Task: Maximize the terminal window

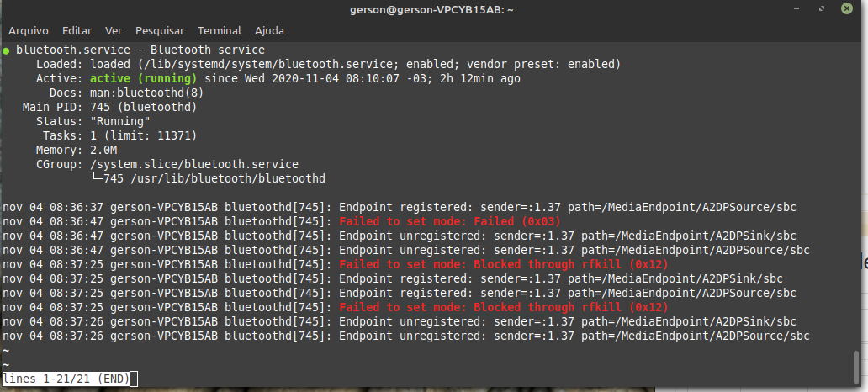Action: tap(822, 8)
